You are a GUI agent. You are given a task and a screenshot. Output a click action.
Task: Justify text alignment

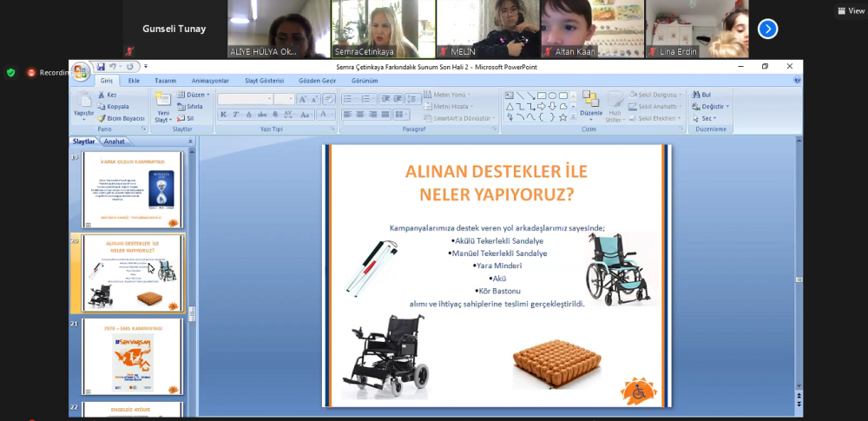(385, 115)
